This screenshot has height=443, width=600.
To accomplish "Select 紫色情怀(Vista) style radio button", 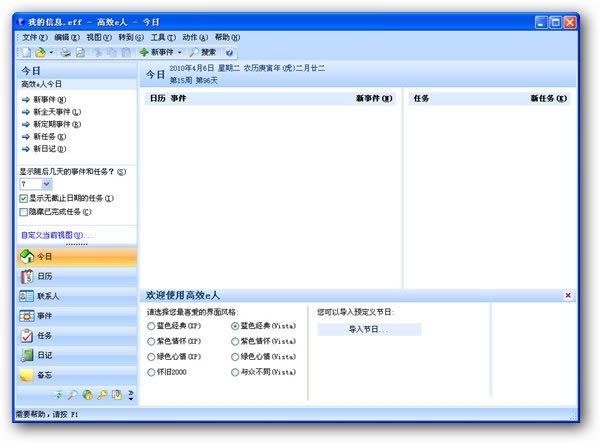I will 235,341.
